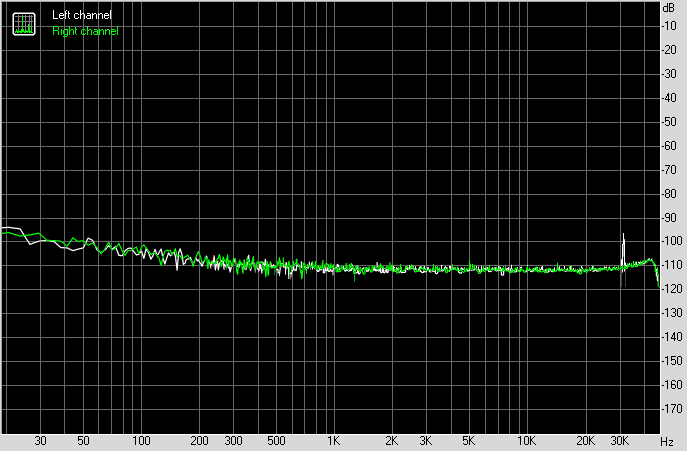Select the Right channel legend label
This screenshot has height=451, width=687.
point(85,31)
